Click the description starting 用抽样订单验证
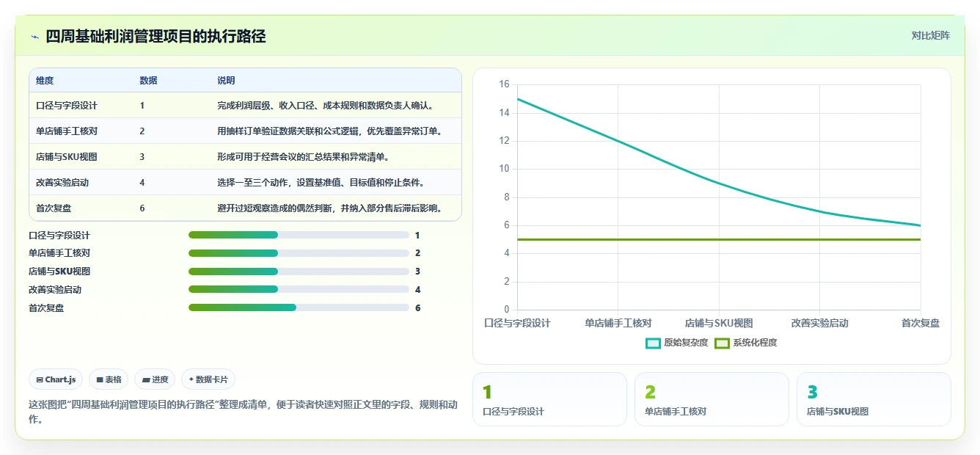The image size is (980, 455). coord(329,131)
